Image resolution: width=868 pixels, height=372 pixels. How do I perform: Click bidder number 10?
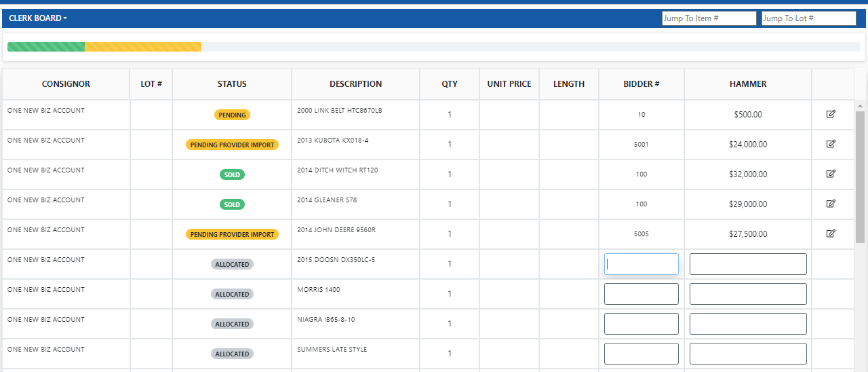(x=642, y=115)
